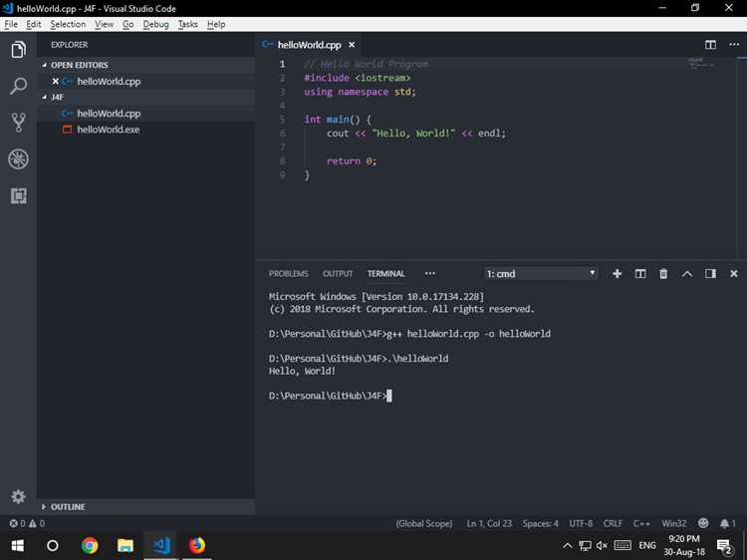The height and width of the screenshot is (560, 747).
Task: Switch to the Problems tab
Action: tap(289, 274)
